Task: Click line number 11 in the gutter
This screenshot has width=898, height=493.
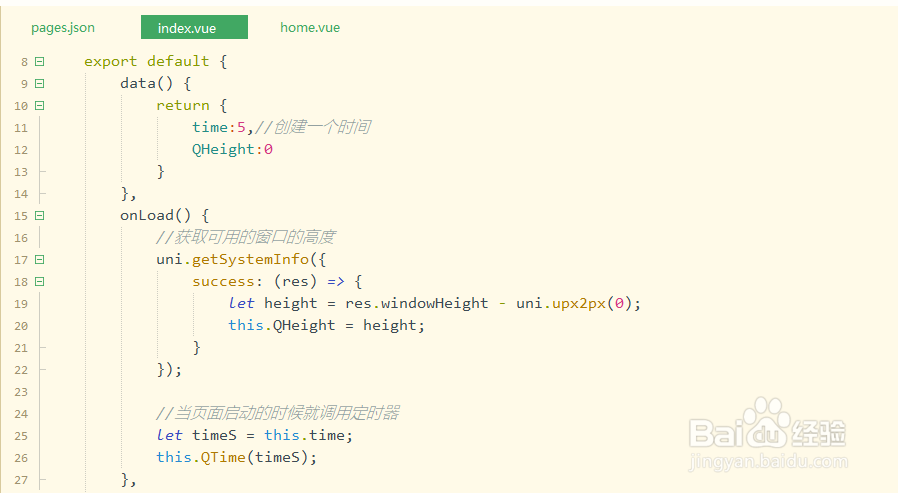Action: (x=21, y=128)
